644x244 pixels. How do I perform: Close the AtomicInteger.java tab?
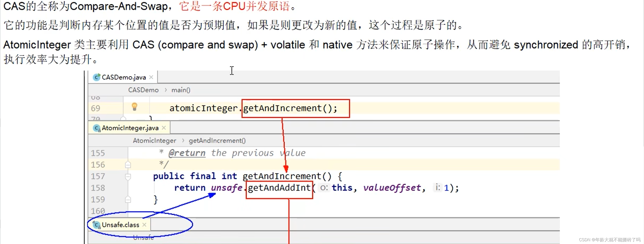(164, 128)
